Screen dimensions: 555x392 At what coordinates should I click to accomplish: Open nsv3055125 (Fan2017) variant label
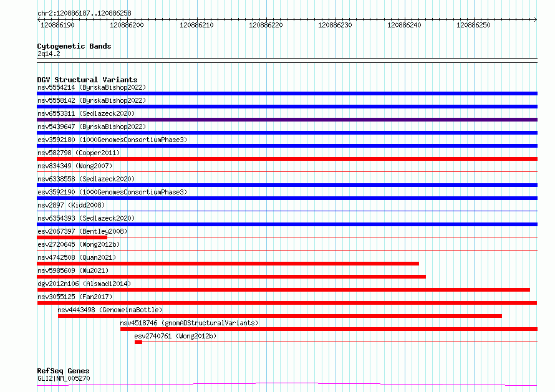[x=75, y=297]
